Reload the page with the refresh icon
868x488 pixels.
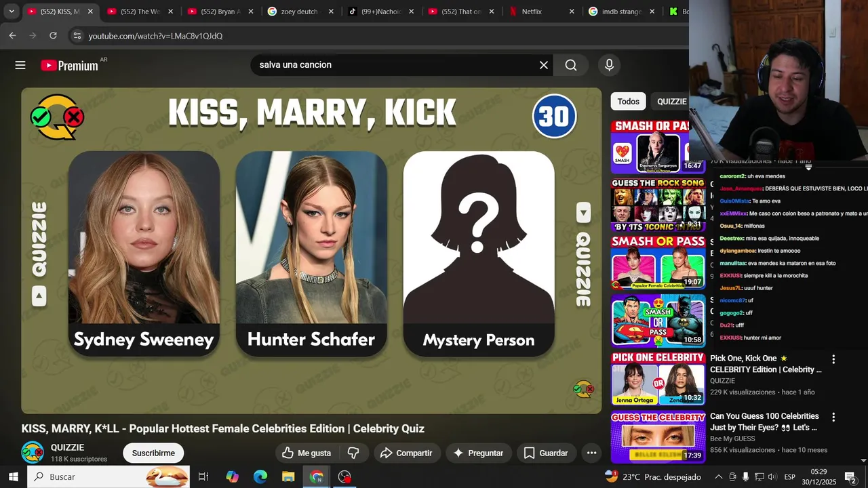pyautogui.click(x=53, y=35)
